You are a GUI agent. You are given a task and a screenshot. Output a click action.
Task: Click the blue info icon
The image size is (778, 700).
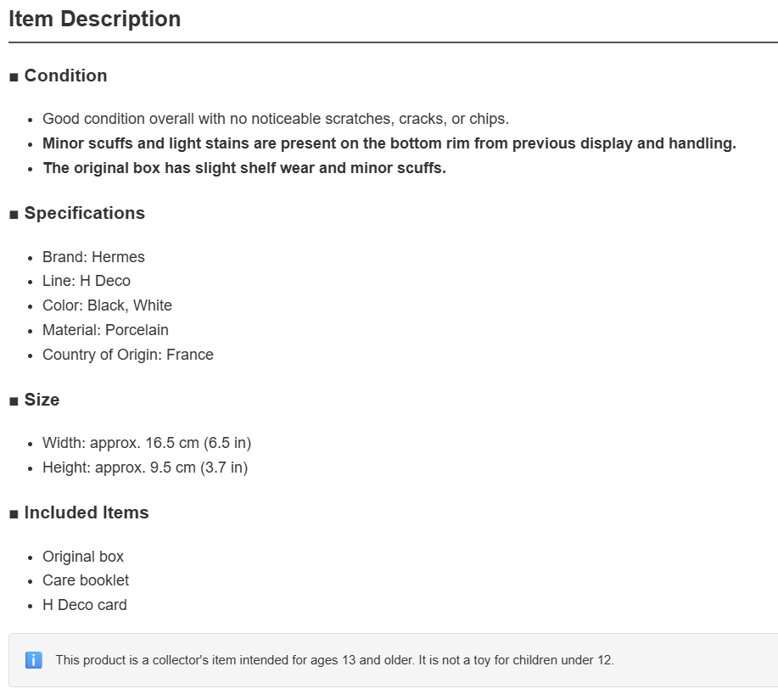[34, 660]
